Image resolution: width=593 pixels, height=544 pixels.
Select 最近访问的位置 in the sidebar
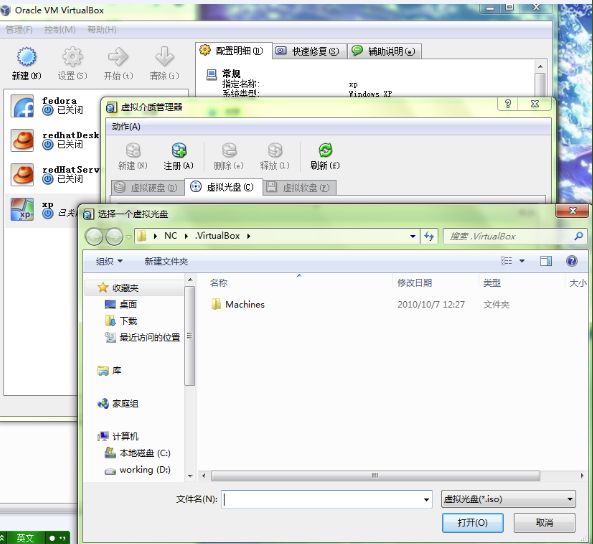point(143,337)
